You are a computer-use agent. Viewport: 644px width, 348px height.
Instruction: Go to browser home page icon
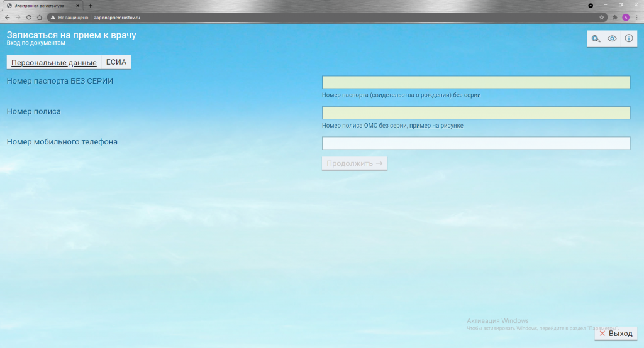(x=40, y=18)
